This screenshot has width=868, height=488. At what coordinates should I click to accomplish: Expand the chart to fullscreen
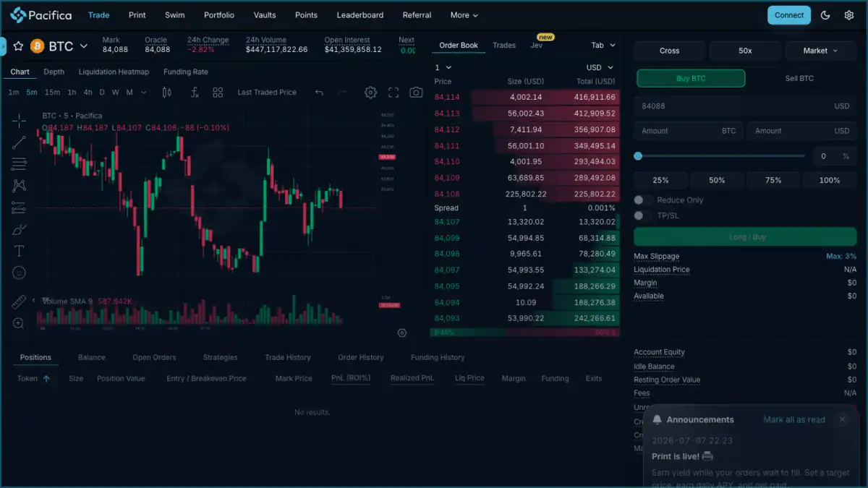[x=393, y=93]
